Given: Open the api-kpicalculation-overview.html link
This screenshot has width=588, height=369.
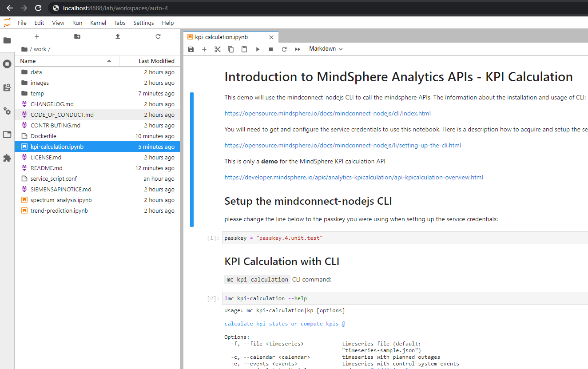Looking at the screenshot, I should 354,177.
